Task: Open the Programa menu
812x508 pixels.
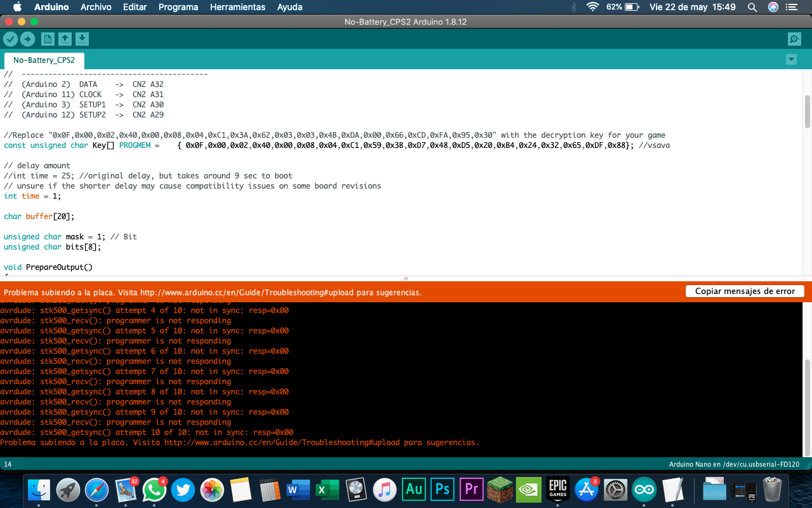Action: click(178, 7)
